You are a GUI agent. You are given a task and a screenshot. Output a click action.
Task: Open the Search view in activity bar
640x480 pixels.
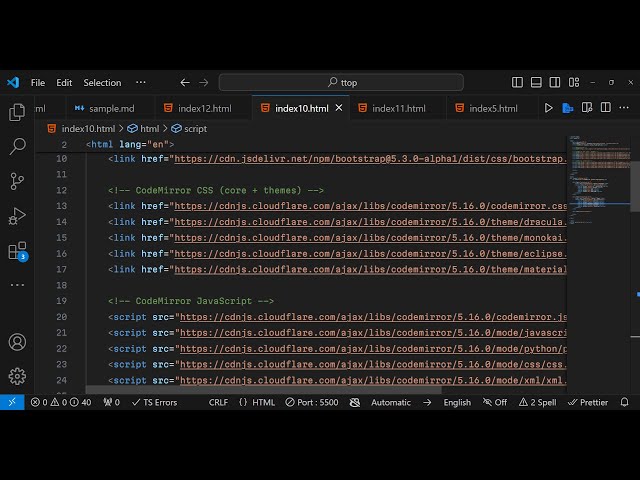(17, 147)
